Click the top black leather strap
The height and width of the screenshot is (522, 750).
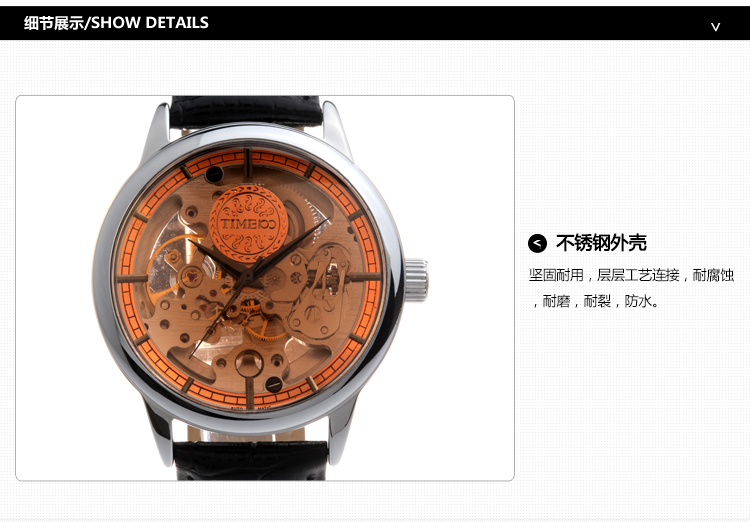[246, 111]
